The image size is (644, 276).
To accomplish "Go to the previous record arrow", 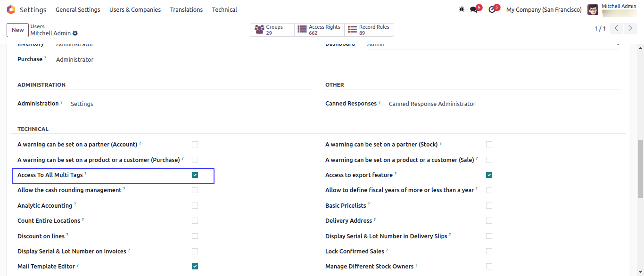I will [617, 28].
